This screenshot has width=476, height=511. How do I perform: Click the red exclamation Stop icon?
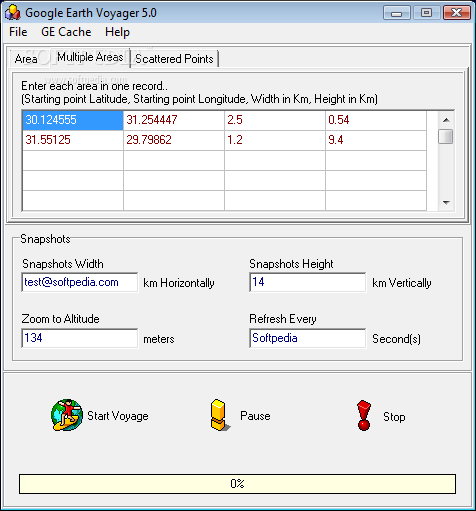(x=364, y=415)
